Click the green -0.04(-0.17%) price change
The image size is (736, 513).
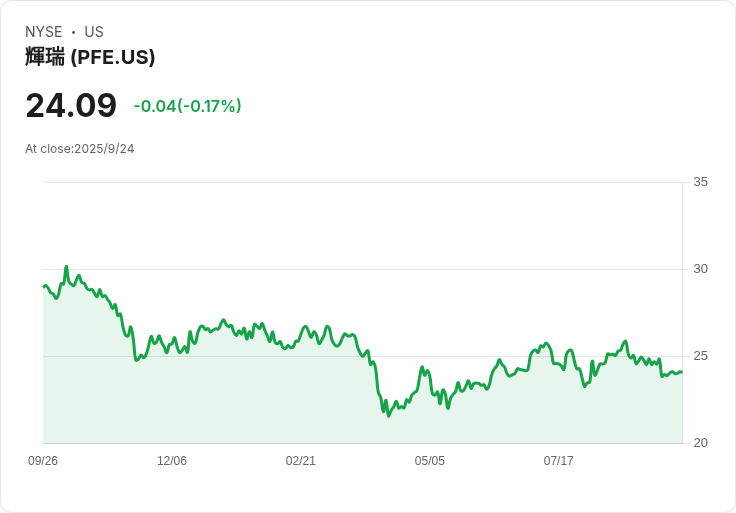pyautogui.click(x=187, y=106)
